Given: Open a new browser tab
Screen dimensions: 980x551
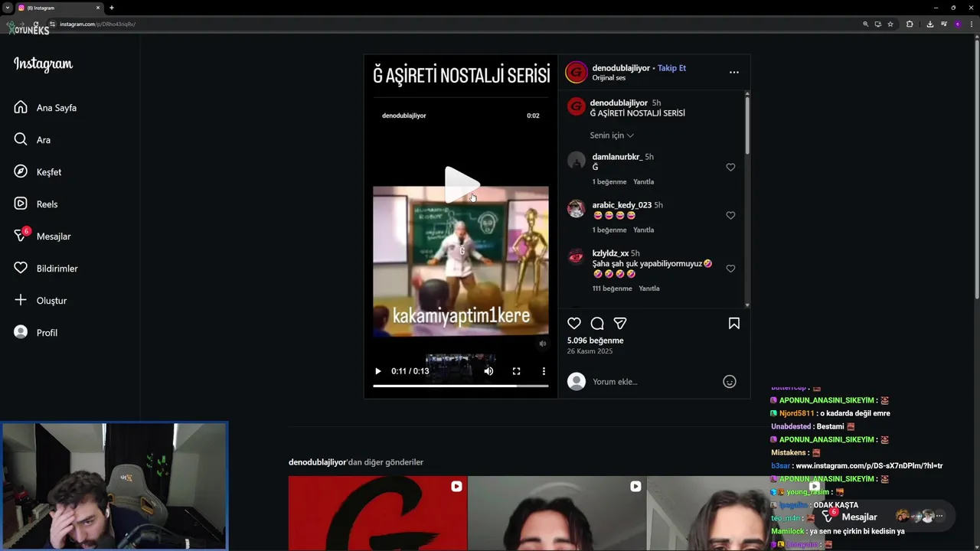Looking at the screenshot, I should (x=112, y=8).
